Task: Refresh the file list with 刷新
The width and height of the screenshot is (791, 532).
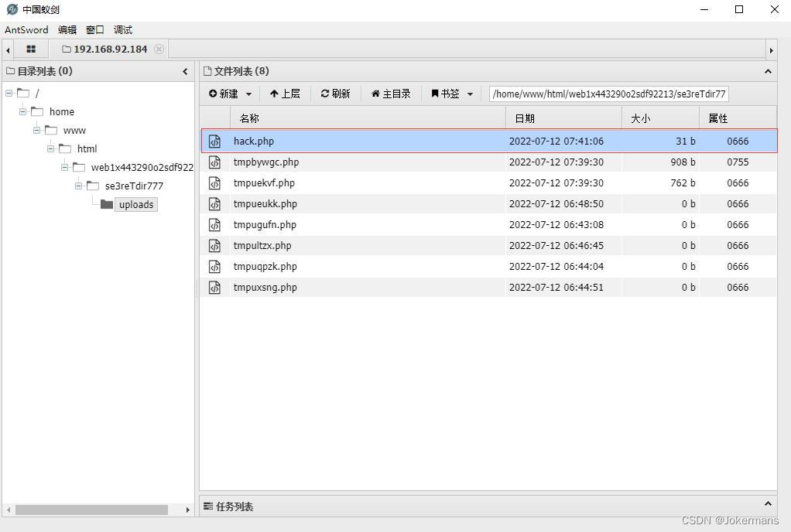Action: [335, 94]
